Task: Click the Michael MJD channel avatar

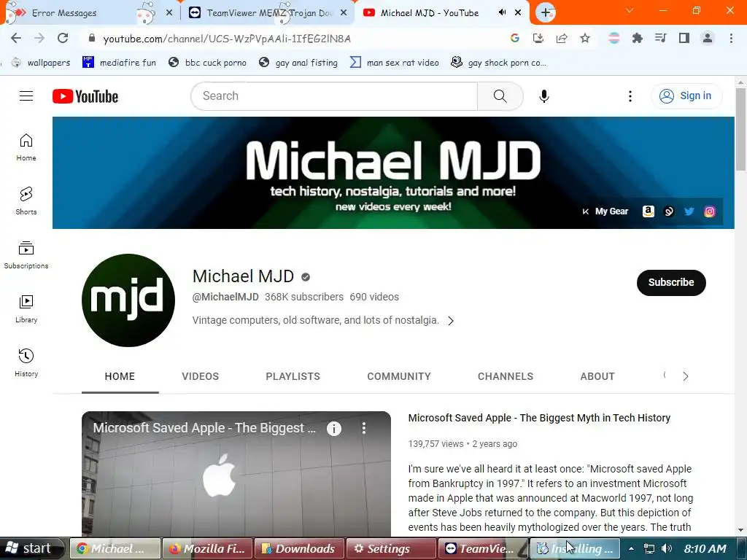Action: (128, 300)
